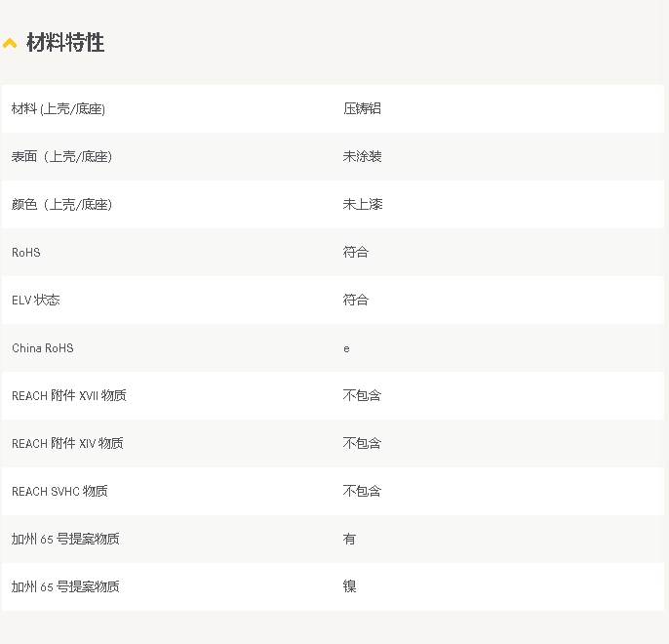Select the REACH SVHC 物质 label
Viewport: 669px width, 644px height.
tap(59, 491)
